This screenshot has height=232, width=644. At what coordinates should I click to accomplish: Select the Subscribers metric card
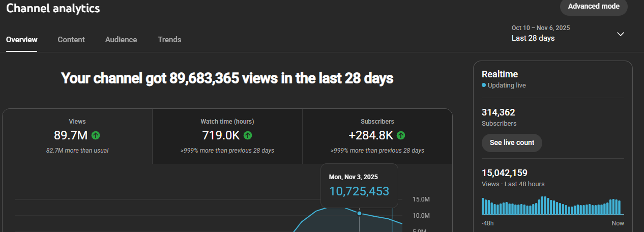coord(377,136)
